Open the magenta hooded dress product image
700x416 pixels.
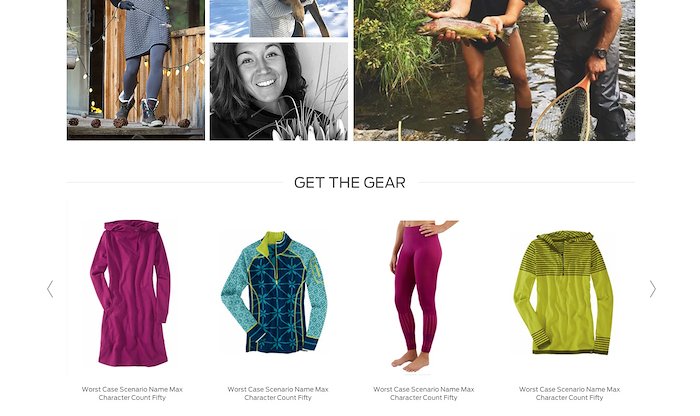[132, 293]
